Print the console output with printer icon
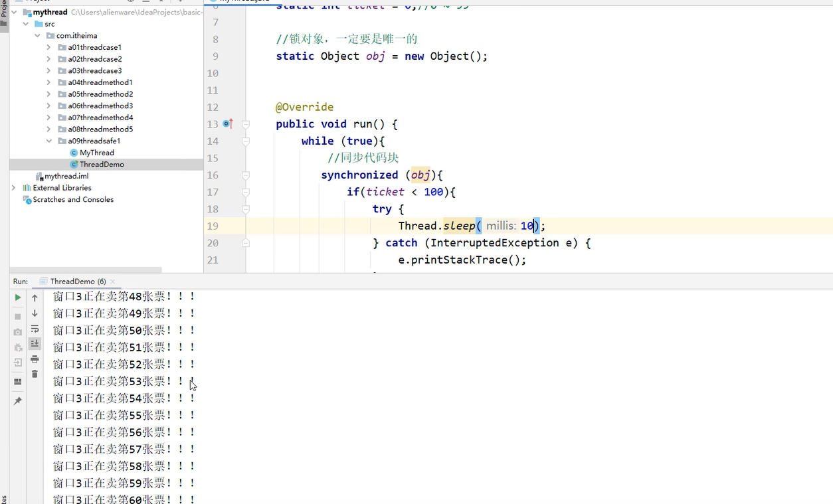This screenshot has width=833, height=504. (35, 359)
